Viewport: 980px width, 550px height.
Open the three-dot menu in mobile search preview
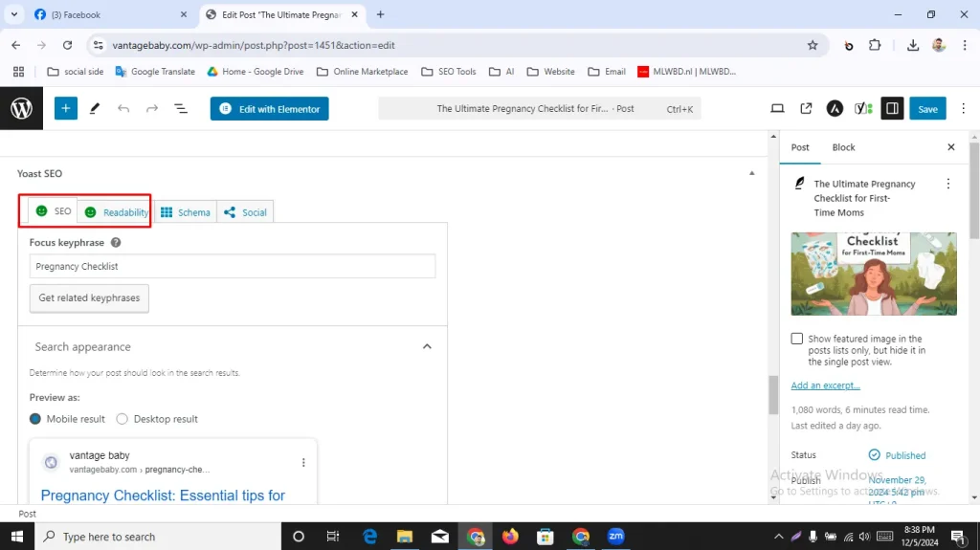point(303,463)
